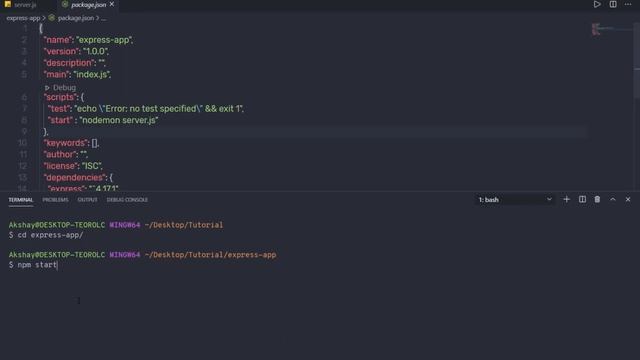Run the file with the play icon
Screen dimensions: 640x360
click(x=597, y=4)
